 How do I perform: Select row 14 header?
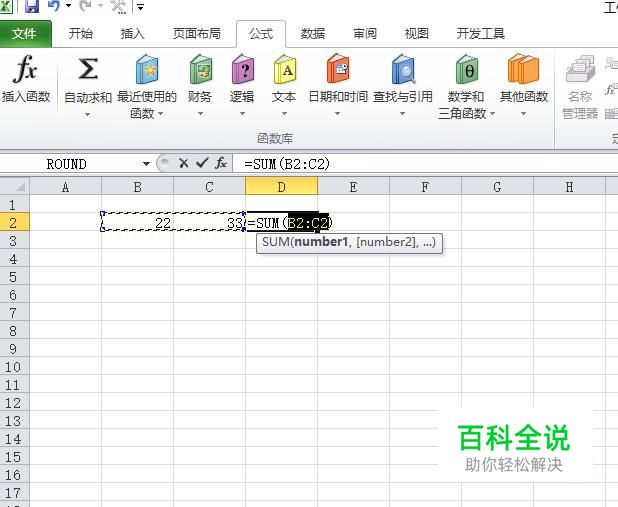tap(15, 439)
